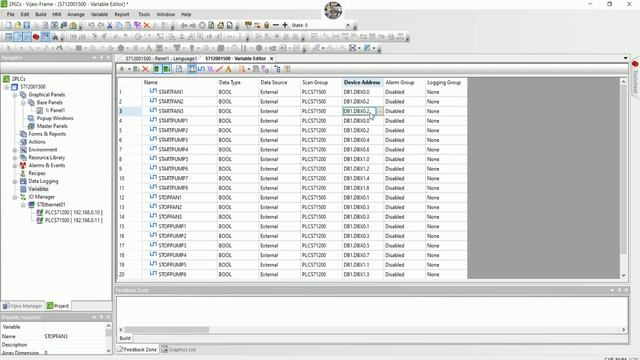Click the variable table vertical scrollbar
The height and width of the screenshot is (360, 640).
coord(623,169)
